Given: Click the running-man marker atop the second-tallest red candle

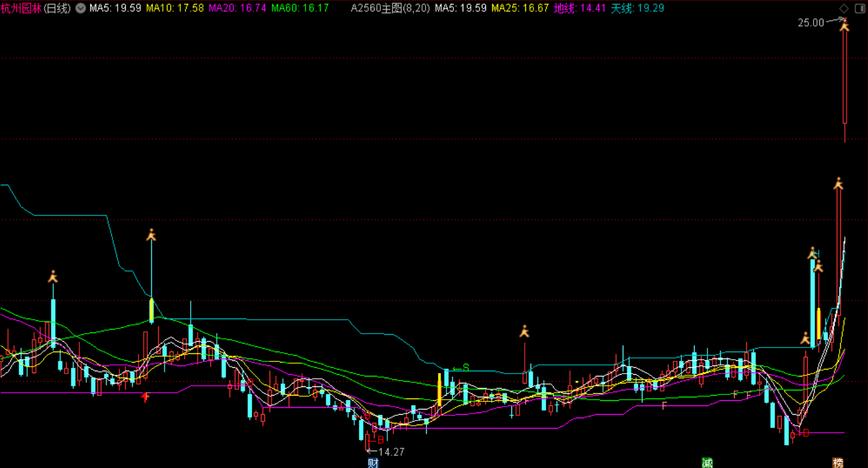Looking at the screenshot, I should pos(838,184).
